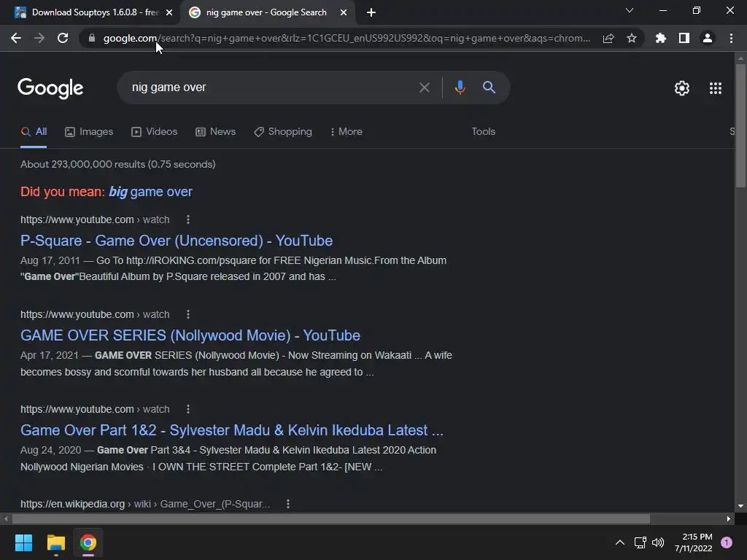Open P-Square Game Over YouTube result
The height and width of the screenshot is (560, 747).
tap(177, 241)
